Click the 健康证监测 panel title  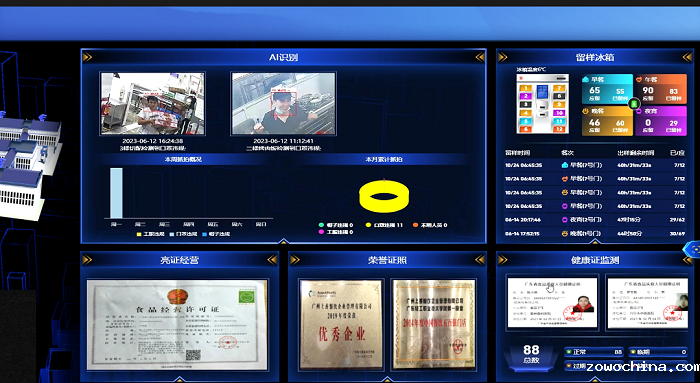[x=595, y=260]
